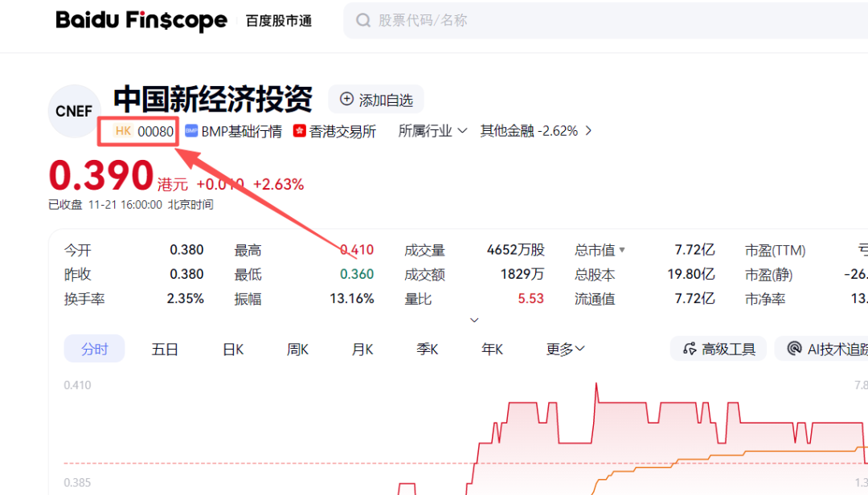Click the 总市值 sort triangle

(623, 250)
